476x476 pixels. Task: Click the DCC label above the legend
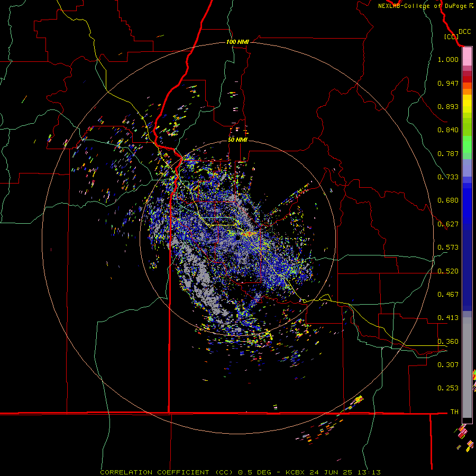[464, 32]
